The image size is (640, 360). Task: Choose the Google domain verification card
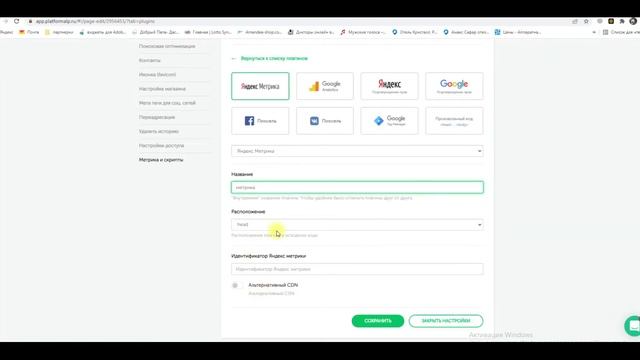454,86
